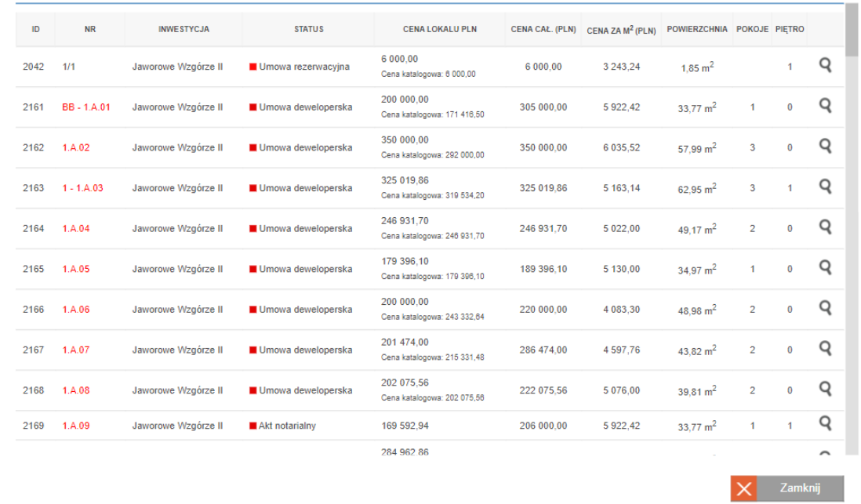Select the 'Umowa rezerwacyjna' status text
This screenshot has height=504, width=861.
tap(304, 67)
